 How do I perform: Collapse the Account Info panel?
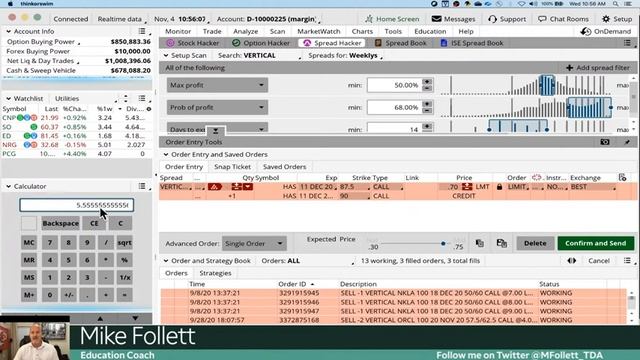[8, 31]
